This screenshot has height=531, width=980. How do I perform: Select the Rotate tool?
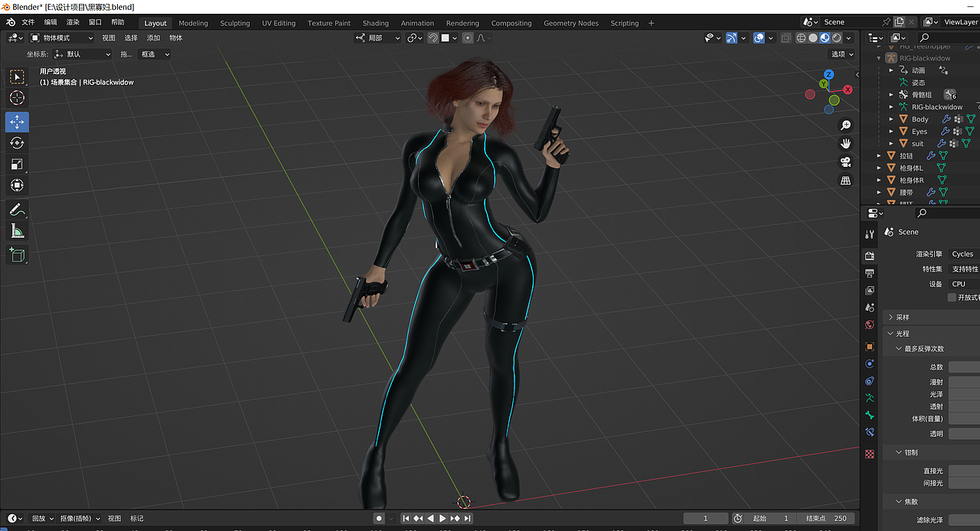click(x=17, y=143)
